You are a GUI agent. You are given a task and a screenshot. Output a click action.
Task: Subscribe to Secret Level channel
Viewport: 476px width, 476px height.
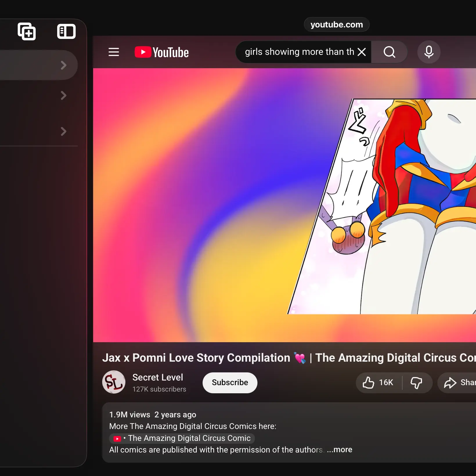230,383
